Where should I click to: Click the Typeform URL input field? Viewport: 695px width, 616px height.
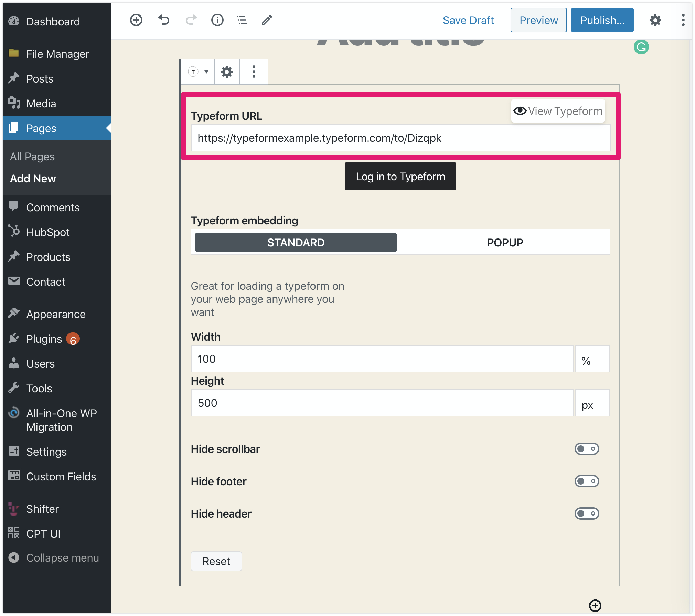(x=401, y=138)
